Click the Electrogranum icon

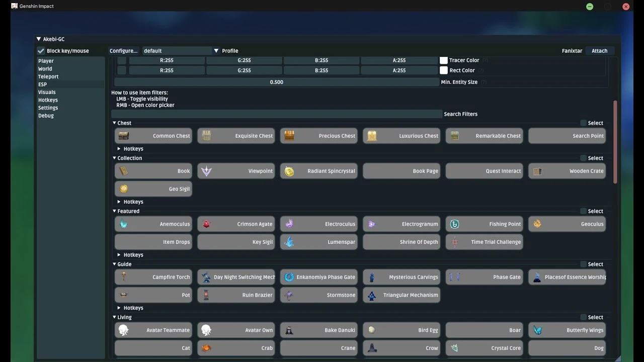372,224
